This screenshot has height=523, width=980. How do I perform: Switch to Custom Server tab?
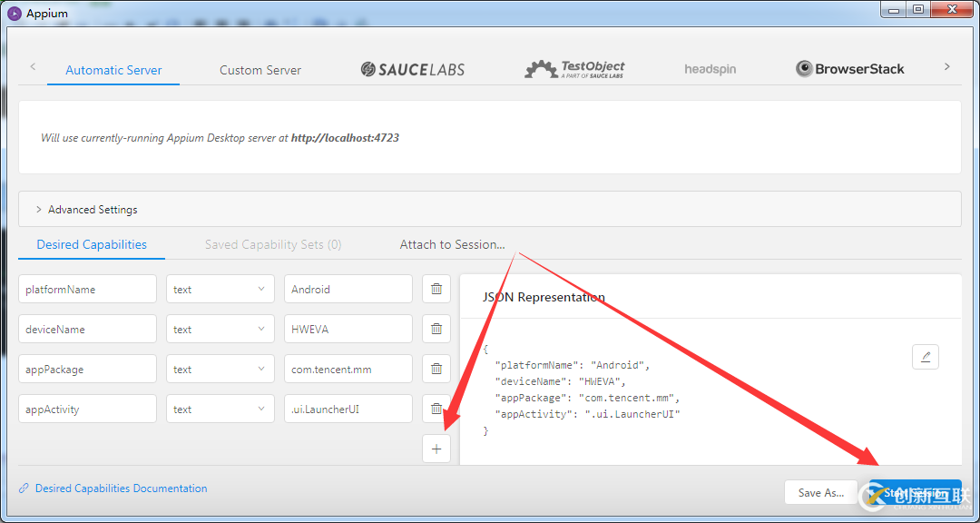click(x=260, y=70)
